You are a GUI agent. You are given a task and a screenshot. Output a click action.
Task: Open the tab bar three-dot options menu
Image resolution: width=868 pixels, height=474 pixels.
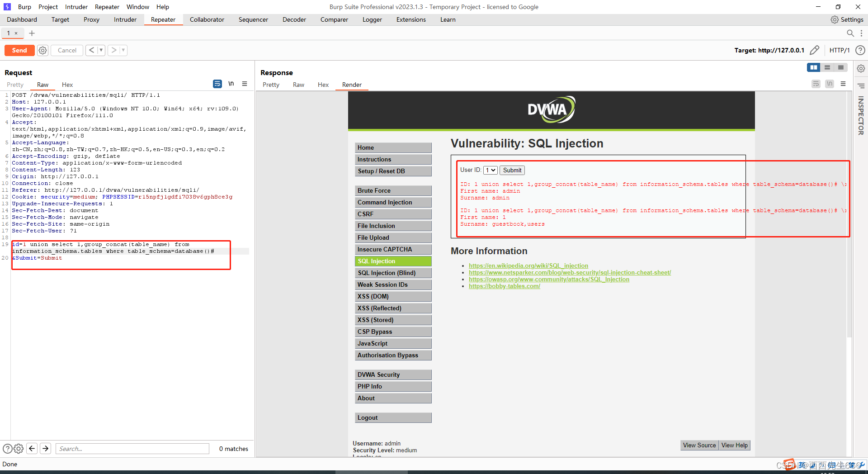pyautogui.click(x=861, y=33)
